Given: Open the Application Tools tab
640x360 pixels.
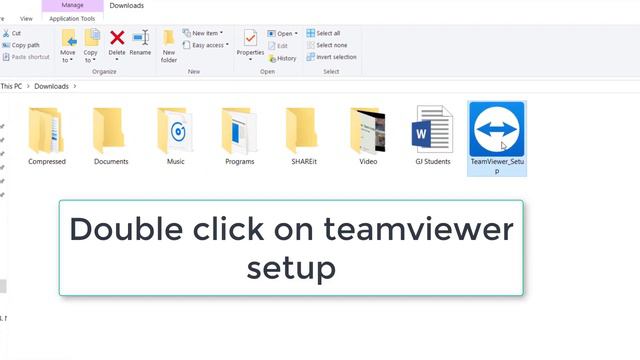Looking at the screenshot, I should [x=72, y=19].
